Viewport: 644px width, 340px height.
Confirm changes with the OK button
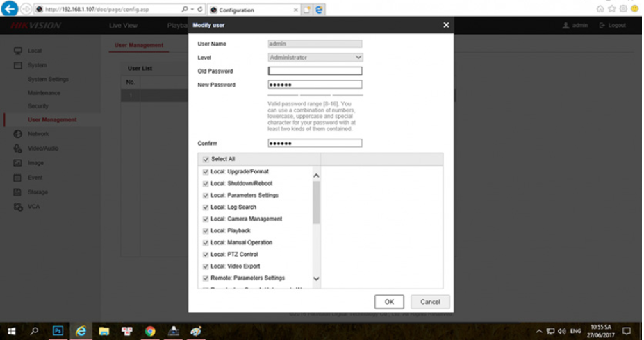[x=389, y=302]
